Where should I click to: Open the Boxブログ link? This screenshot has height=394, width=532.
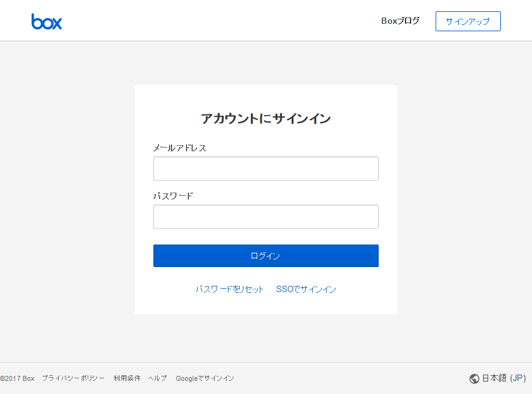(x=401, y=21)
